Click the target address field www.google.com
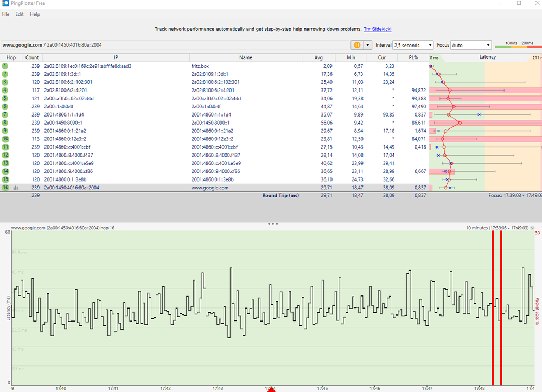Screen dimensions: 542x392 (x=175, y=45)
